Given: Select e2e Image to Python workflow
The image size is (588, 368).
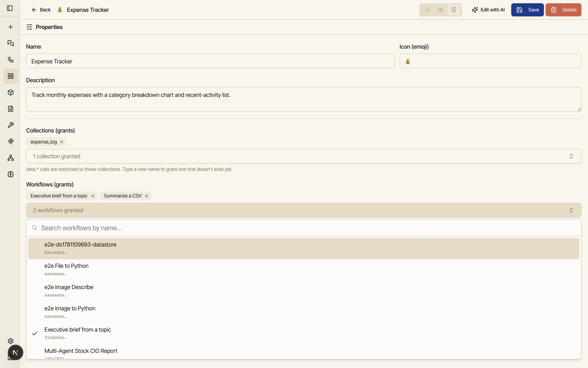Looking at the screenshot, I should 303,312.
